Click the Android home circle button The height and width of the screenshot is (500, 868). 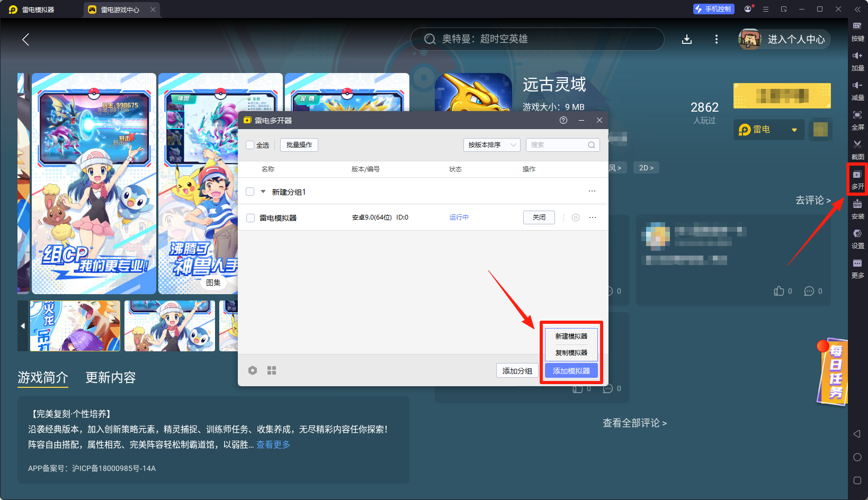point(857,457)
